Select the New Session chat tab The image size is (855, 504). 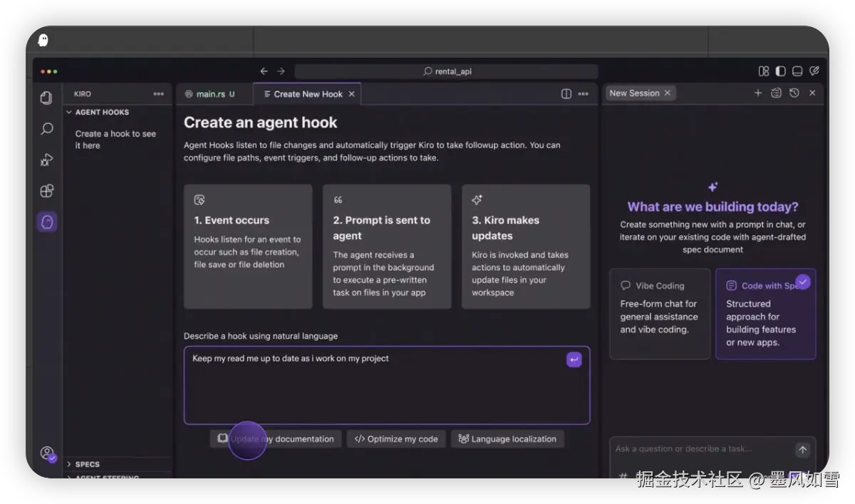tap(640, 93)
